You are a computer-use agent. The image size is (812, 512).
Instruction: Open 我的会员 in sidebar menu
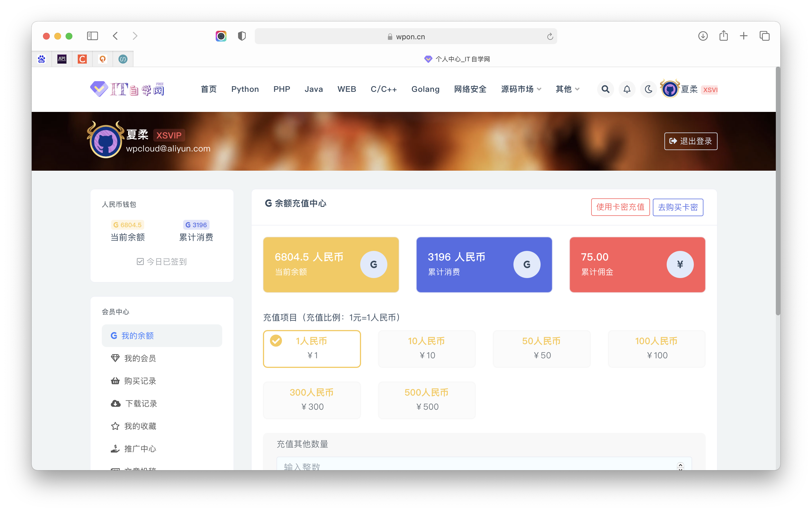tap(140, 358)
